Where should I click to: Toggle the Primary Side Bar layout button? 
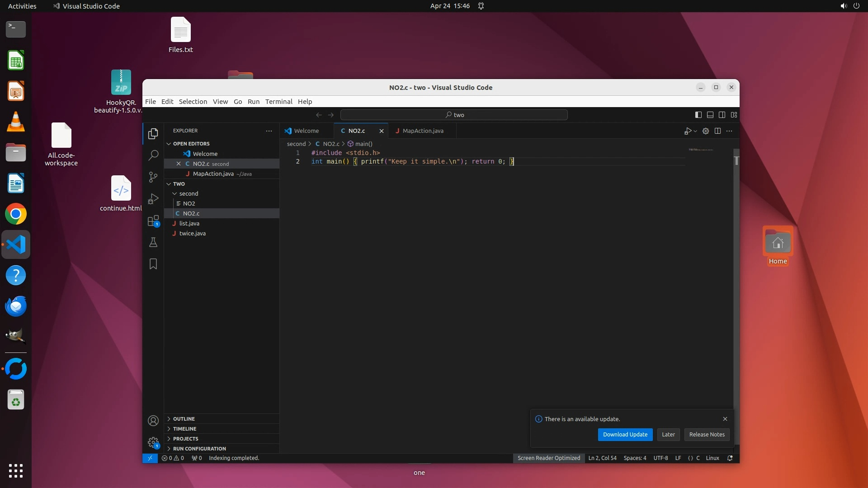698,115
